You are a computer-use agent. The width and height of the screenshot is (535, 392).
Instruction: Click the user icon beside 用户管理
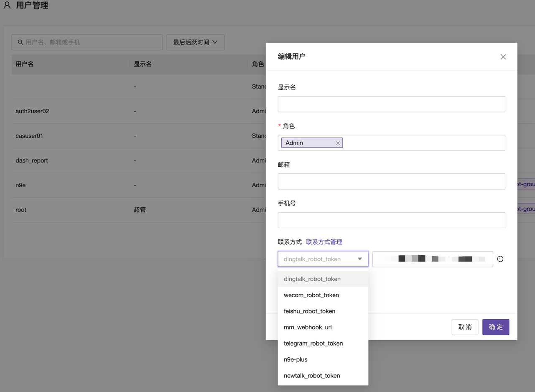(x=7, y=5)
